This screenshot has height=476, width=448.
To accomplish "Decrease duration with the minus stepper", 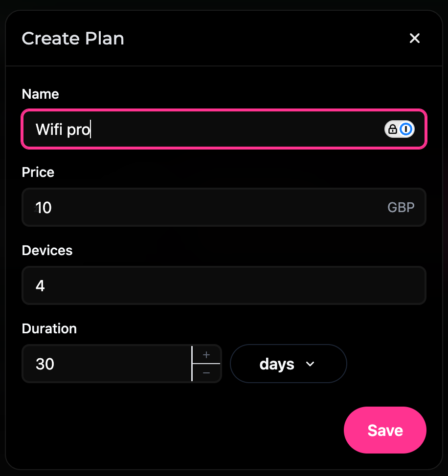I will 206,373.
